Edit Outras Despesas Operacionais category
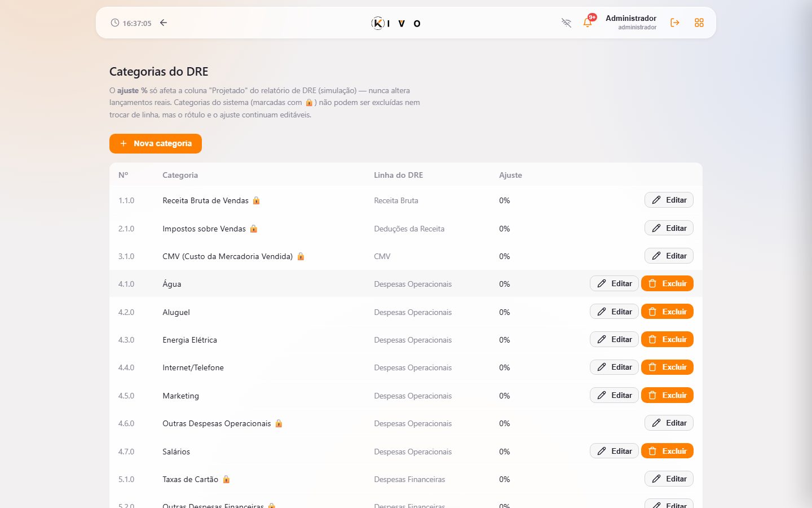 point(669,423)
